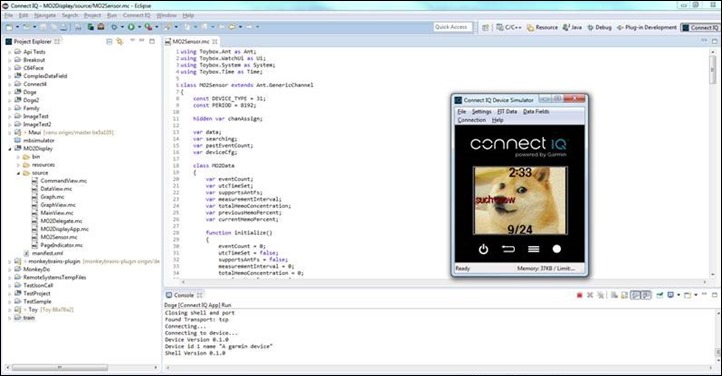Click the simulator power button icon
This screenshot has width=722, height=376.
(x=483, y=249)
